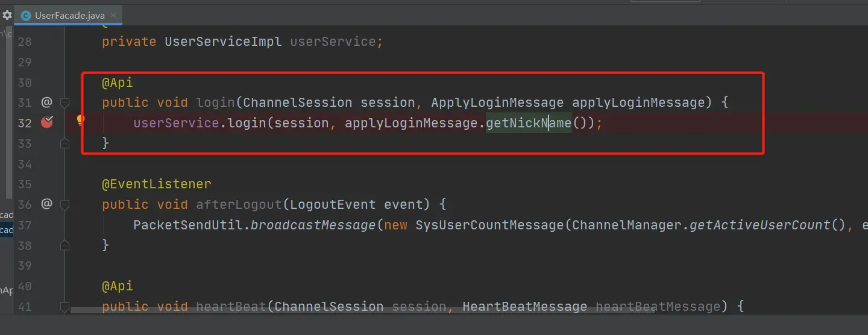Collapse the heartBeat method fold marker
868x335 pixels.
[65, 307]
